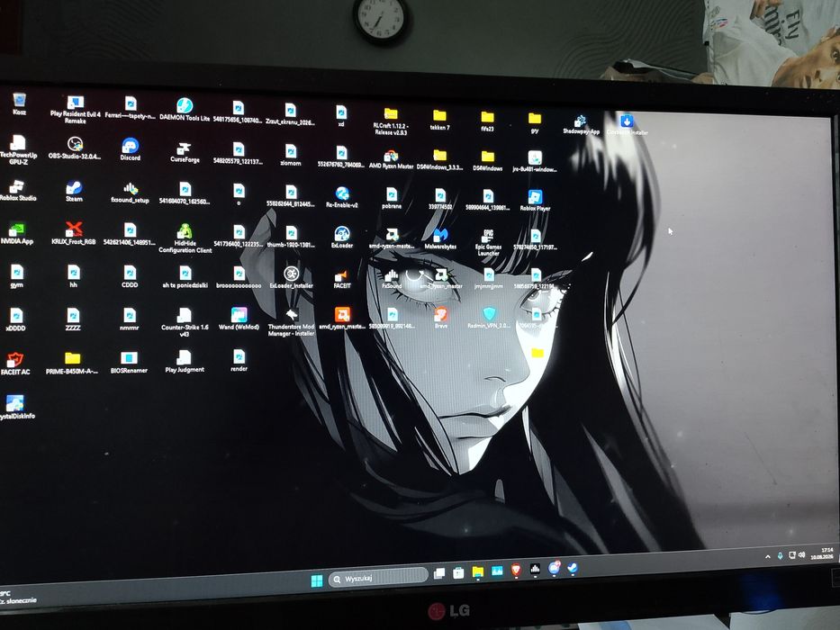Open Microsoft Store from the taskbar

click(x=458, y=572)
